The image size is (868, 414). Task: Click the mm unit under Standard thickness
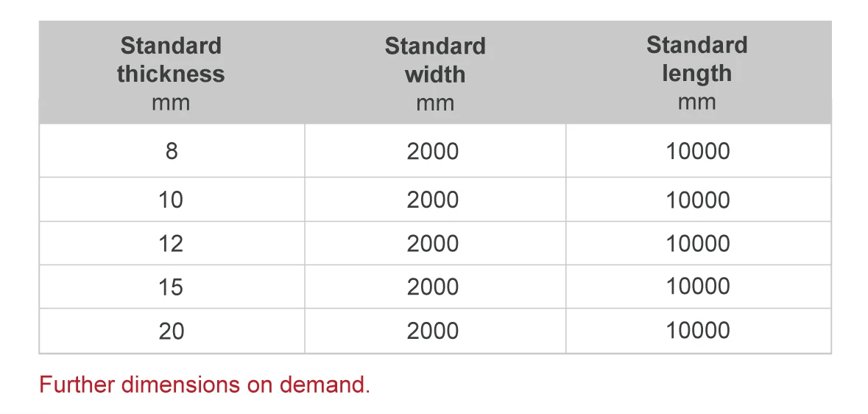(x=171, y=102)
